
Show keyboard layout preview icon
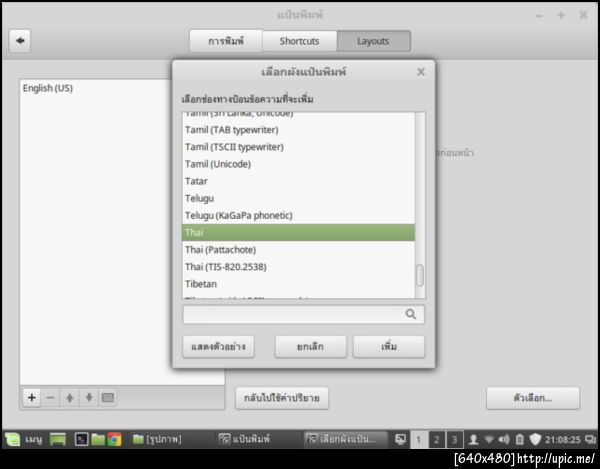point(108,397)
